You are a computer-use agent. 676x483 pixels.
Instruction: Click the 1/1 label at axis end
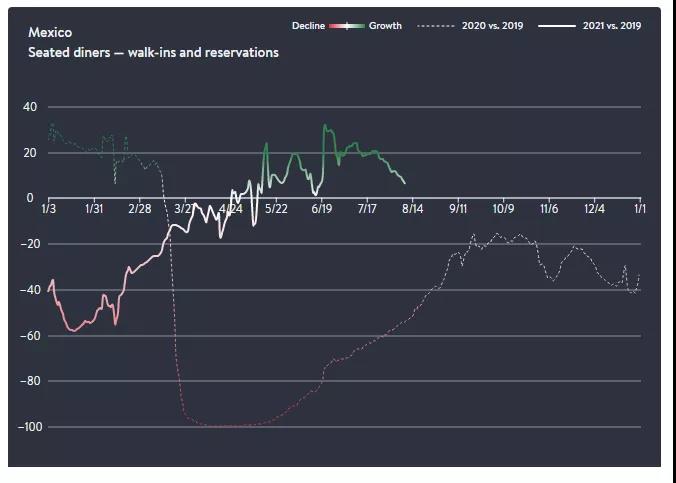click(640, 209)
